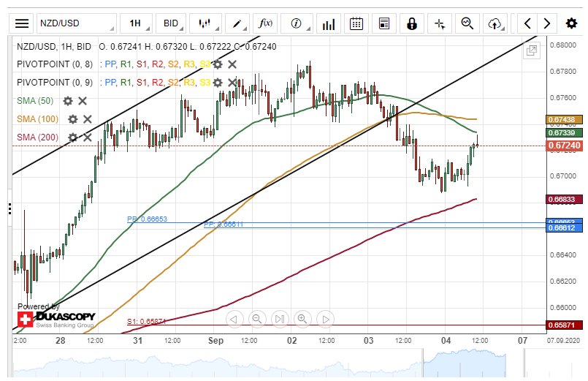Open the f(x) indicators menu

pyautogui.click(x=267, y=23)
